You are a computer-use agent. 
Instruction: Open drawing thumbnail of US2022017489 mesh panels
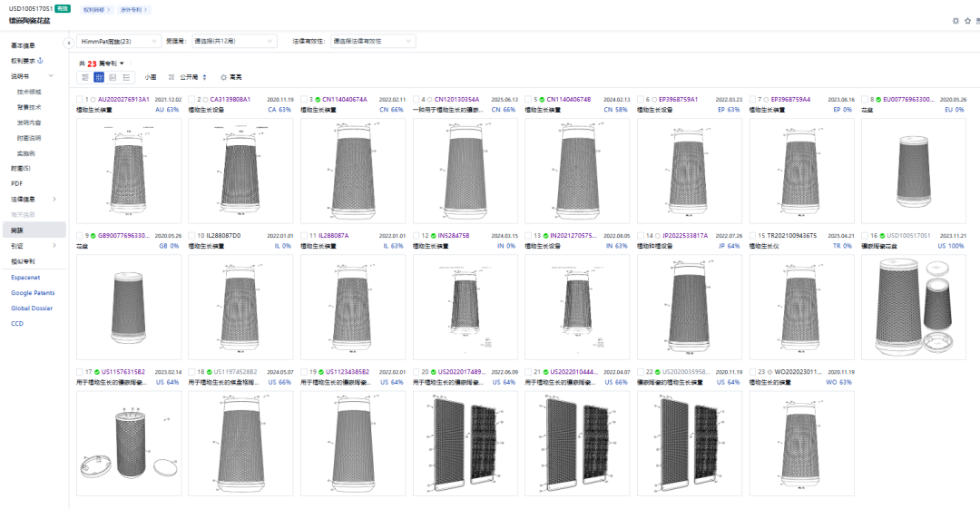pyautogui.click(x=465, y=444)
